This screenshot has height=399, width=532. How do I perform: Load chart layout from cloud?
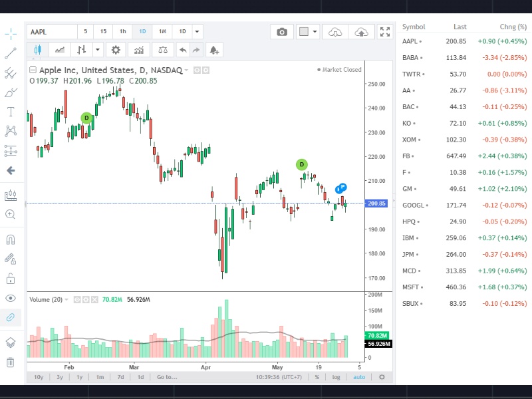point(335,32)
